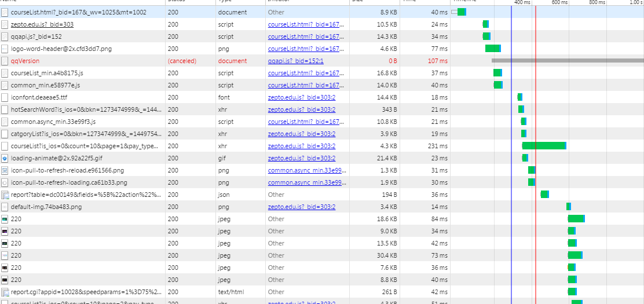644x304 pixels.
Task: Click the timeline bar of report?table=dc00149 request
Action: coord(545,195)
